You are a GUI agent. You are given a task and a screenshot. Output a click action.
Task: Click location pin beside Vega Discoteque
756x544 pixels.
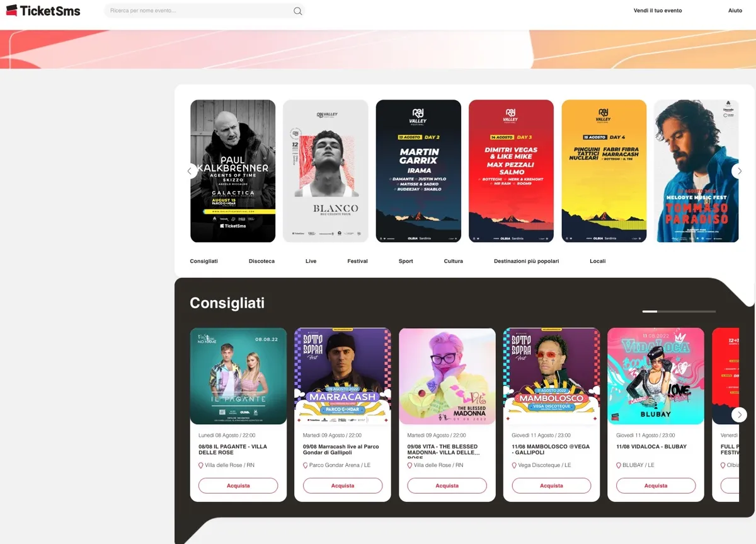coord(515,465)
